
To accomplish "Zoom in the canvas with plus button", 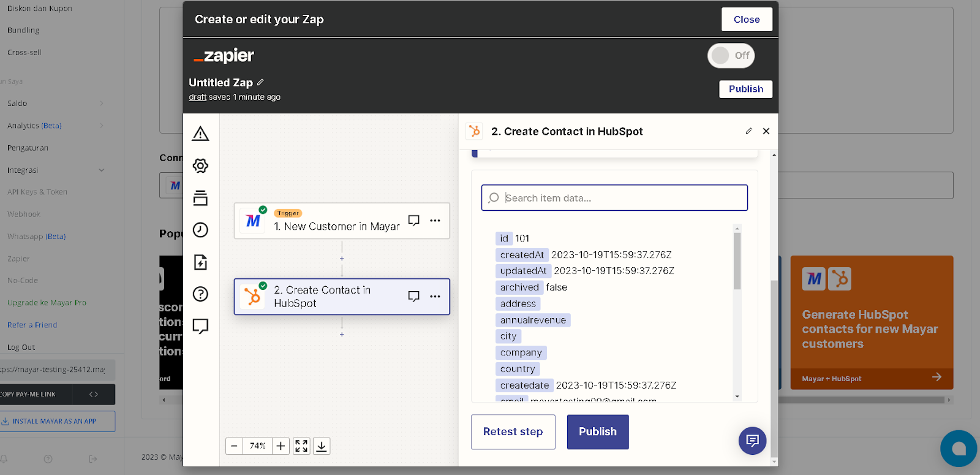I will point(281,446).
